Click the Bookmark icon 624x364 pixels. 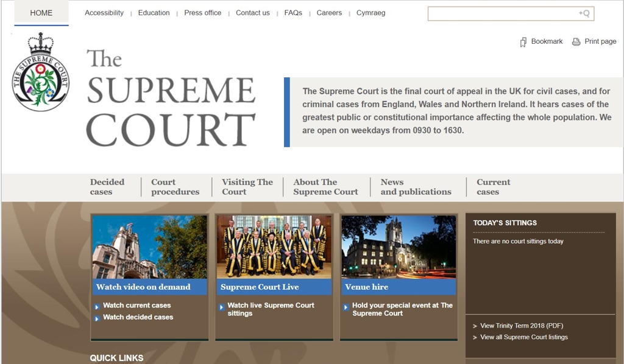(x=523, y=42)
